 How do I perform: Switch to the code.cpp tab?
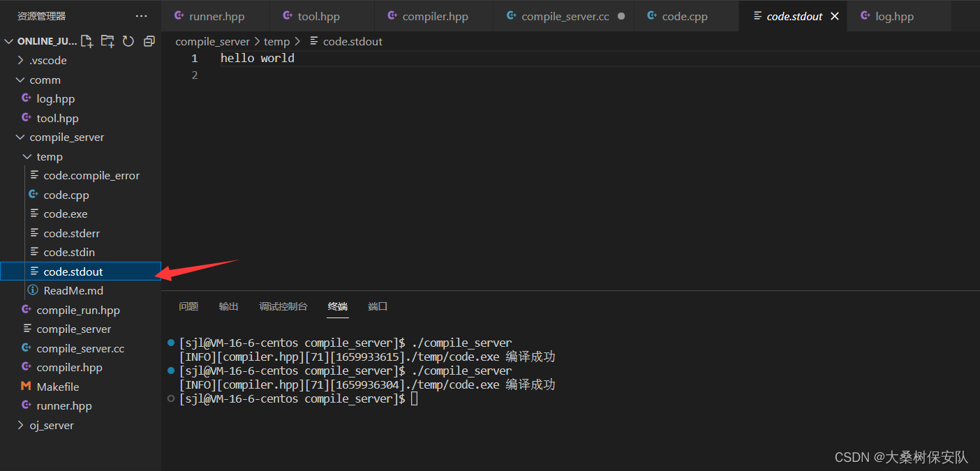[687, 16]
